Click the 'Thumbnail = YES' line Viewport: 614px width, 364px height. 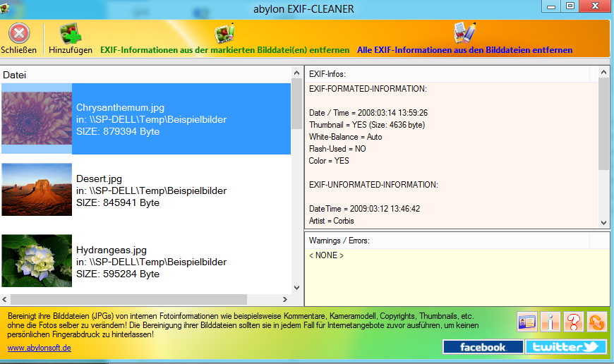367,125
